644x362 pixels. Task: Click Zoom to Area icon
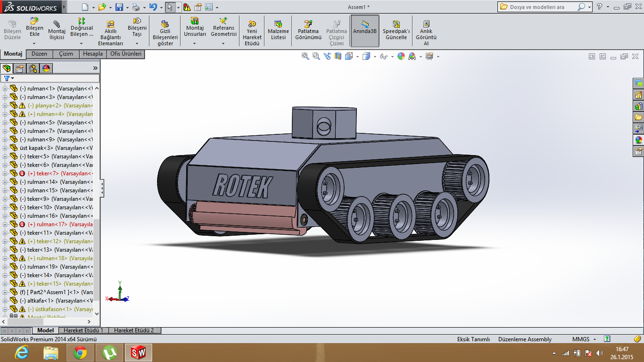pyautogui.click(x=316, y=56)
